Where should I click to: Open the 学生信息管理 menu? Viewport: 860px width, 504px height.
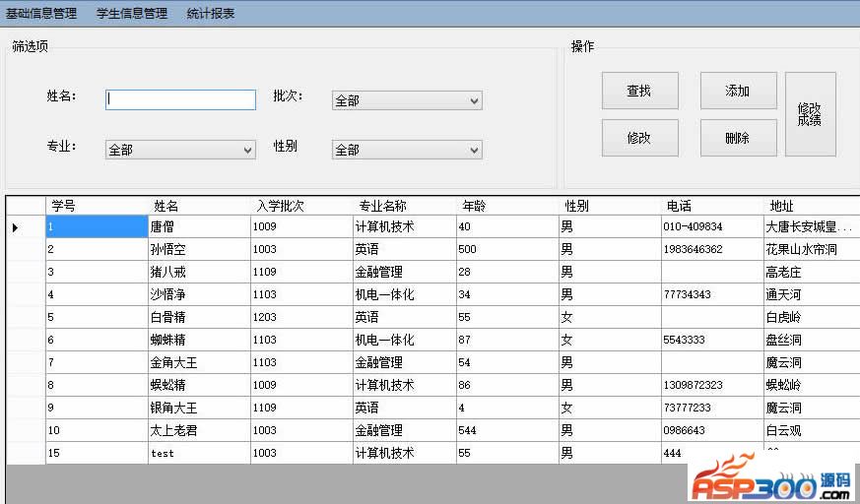coord(132,14)
